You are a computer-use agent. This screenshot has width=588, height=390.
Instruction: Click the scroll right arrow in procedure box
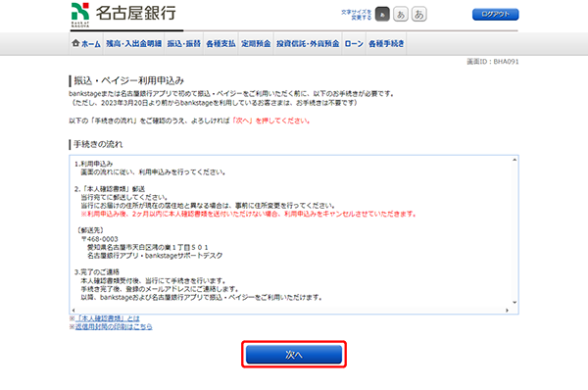pyautogui.click(x=507, y=310)
